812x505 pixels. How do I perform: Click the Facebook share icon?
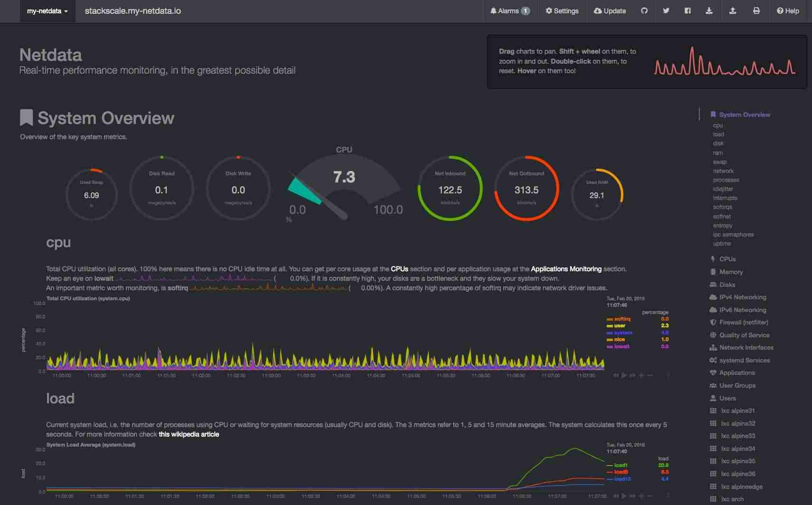(x=687, y=11)
